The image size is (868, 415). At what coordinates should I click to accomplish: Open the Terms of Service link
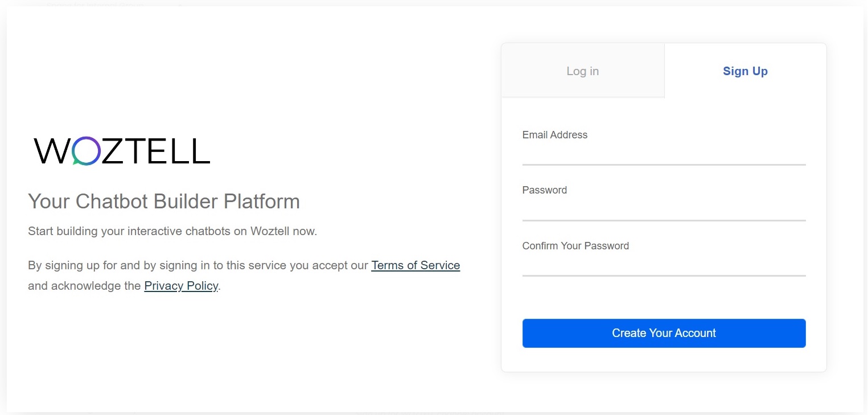point(416,265)
